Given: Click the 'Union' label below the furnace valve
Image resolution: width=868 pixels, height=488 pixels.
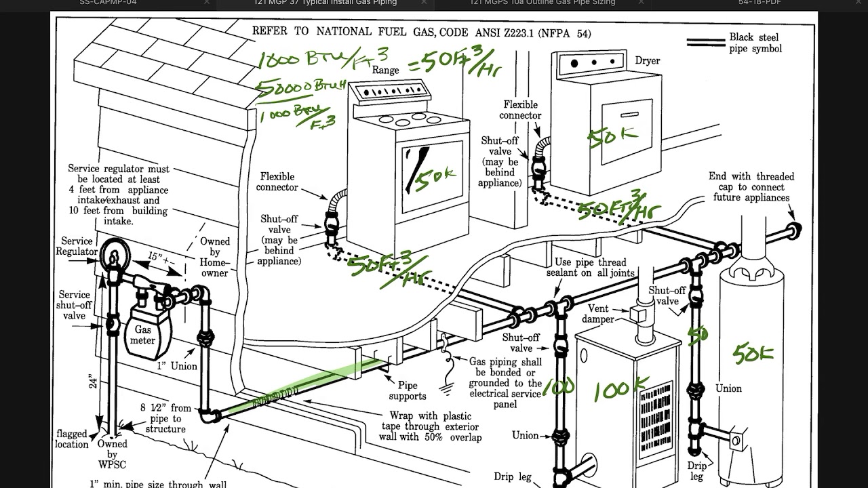Looking at the screenshot, I should [x=526, y=435].
